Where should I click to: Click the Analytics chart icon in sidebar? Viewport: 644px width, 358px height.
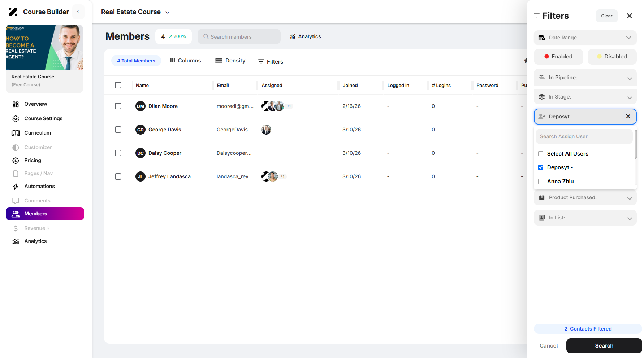click(16, 241)
